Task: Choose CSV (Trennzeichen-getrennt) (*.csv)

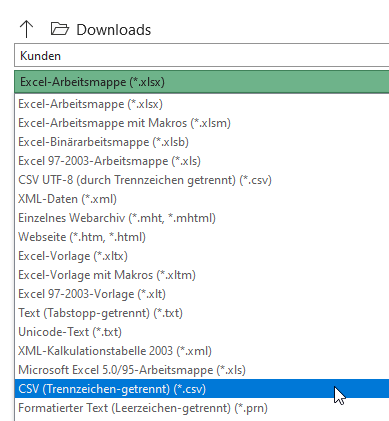Action: (202, 389)
